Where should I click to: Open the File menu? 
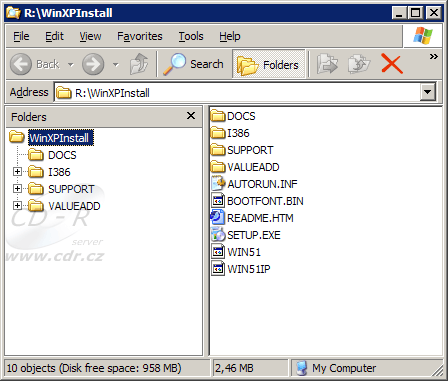[x=21, y=36]
